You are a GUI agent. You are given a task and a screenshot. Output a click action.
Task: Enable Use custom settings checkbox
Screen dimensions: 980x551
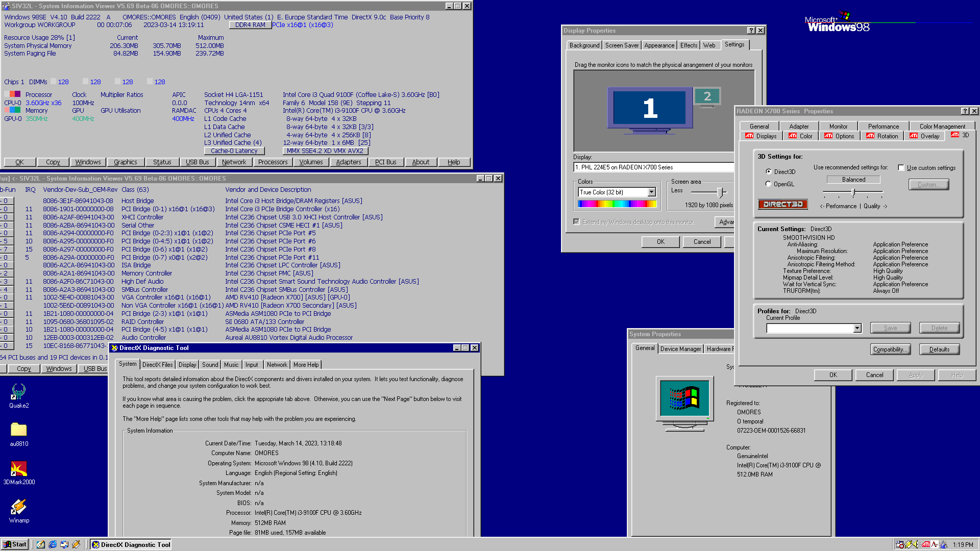[x=901, y=167]
